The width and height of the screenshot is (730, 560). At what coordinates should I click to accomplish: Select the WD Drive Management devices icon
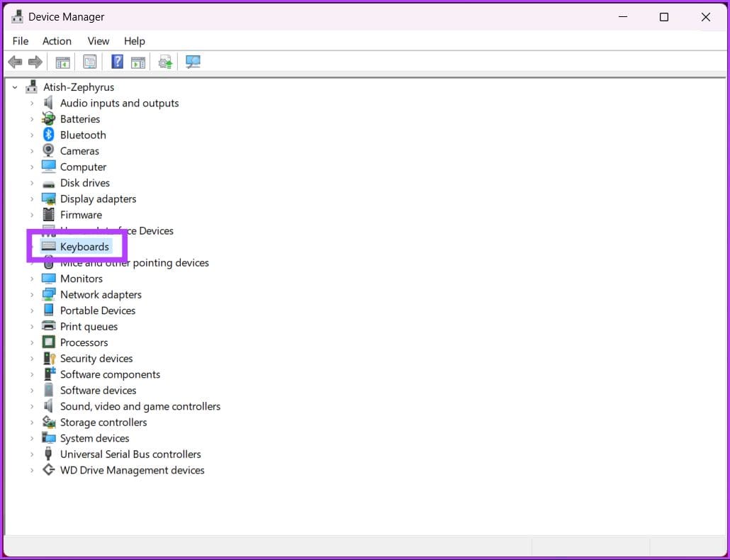[48, 470]
